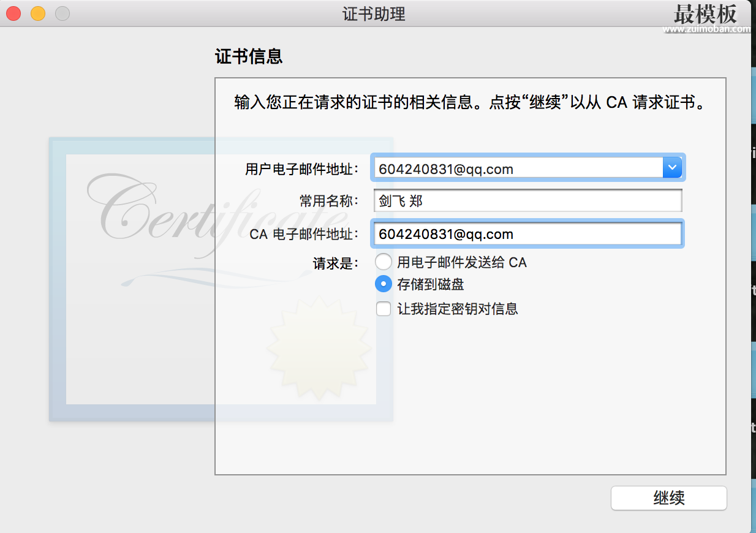Click the instruction text about 请求证书
The image size is (756, 533).
pos(471,102)
